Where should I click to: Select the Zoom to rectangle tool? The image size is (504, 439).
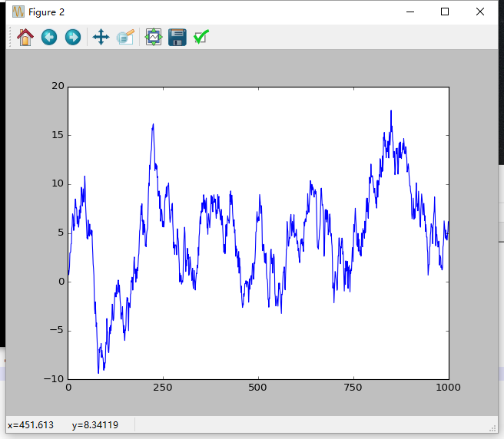125,38
